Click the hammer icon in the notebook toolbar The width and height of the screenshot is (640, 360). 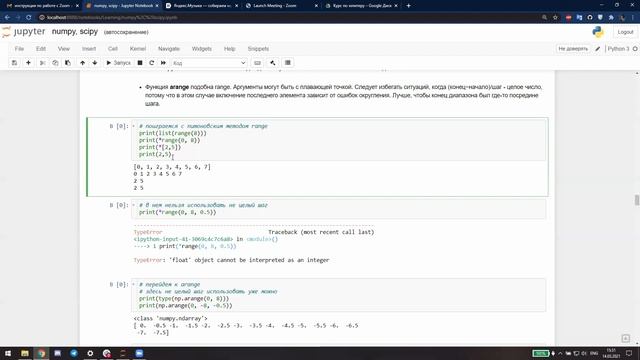pos(273,63)
